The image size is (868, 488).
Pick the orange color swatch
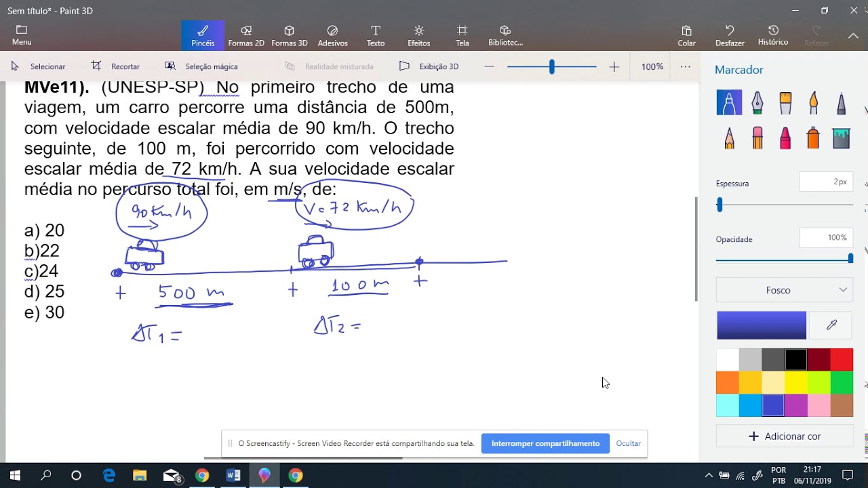click(x=728, y=383)
